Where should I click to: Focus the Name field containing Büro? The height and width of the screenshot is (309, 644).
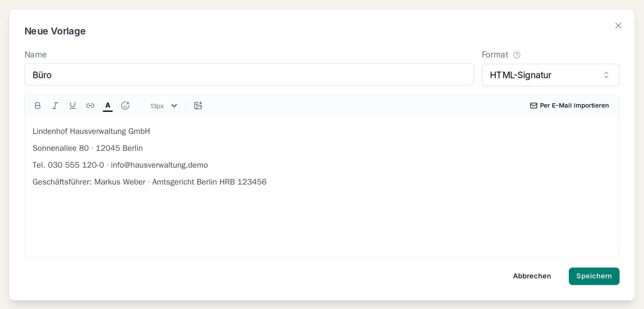[249, 74]
